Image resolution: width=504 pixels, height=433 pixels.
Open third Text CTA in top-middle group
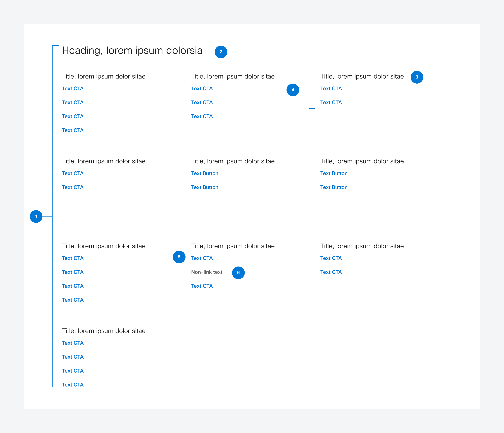(x=202, y=116)
